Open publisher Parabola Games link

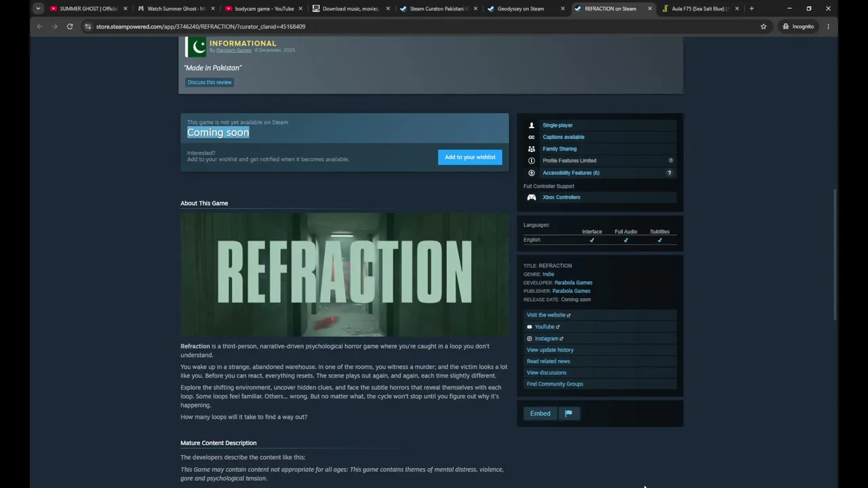point(572,291)
